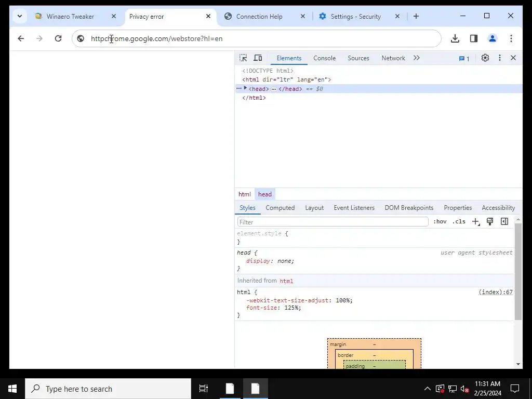View site information globe icon
This screenshot has height=399, width=532.
[x=81, y=38]
